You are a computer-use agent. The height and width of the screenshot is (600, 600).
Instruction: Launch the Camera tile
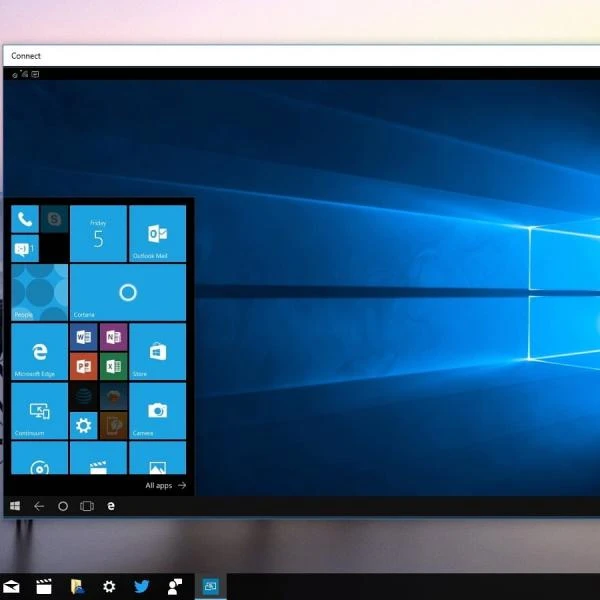point(158,411)
